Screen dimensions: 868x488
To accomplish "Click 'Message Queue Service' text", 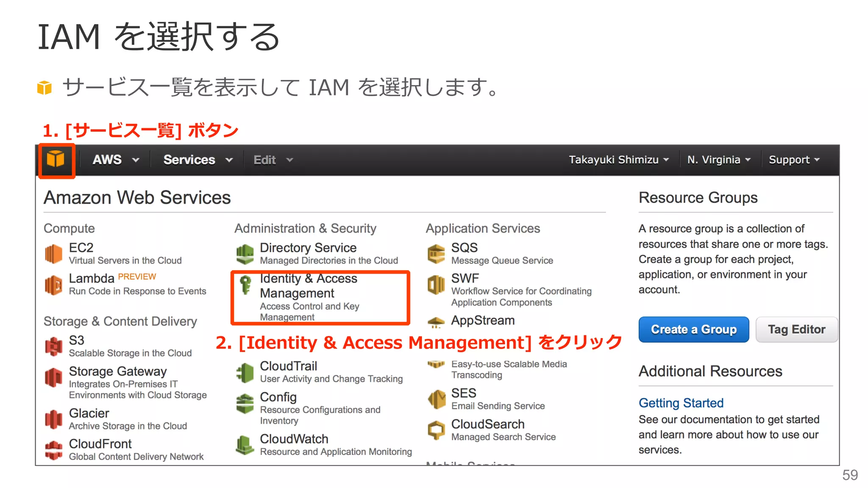I will pyautogui.click(x=502, y=261).
